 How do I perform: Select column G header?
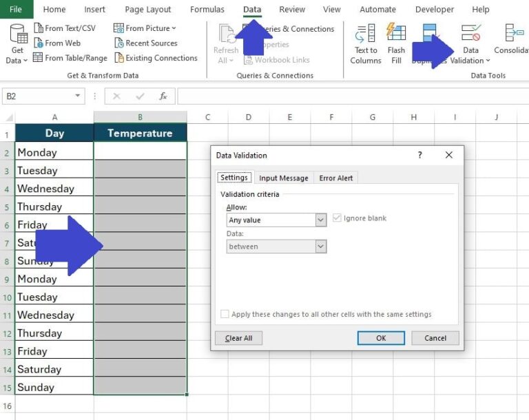coord(373,118)
